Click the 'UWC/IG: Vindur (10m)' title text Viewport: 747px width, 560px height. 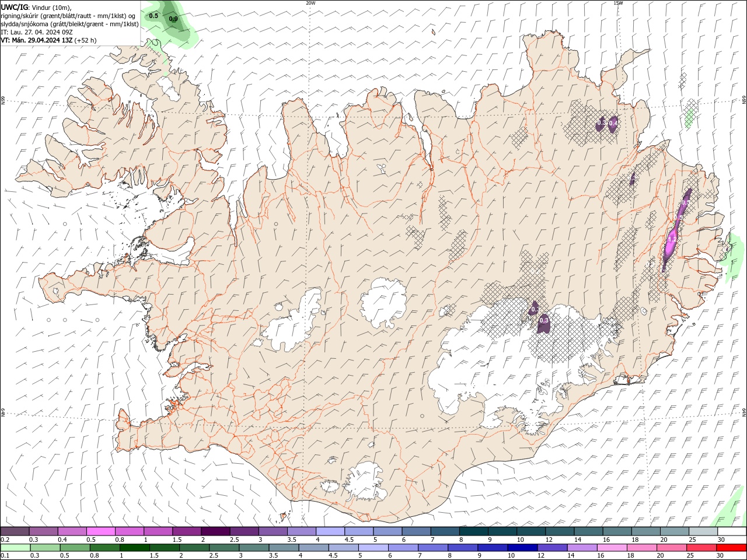[36, 7]
